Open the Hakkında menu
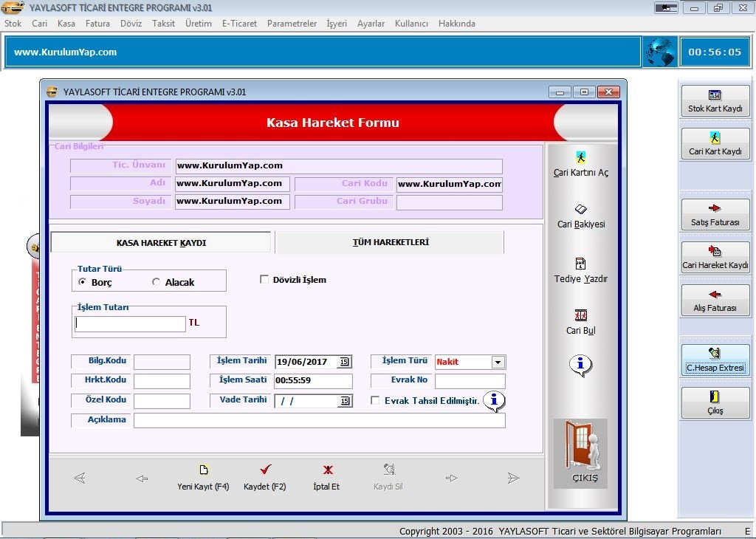This screenshot has height=539, width=756. (x=456, y=23)
